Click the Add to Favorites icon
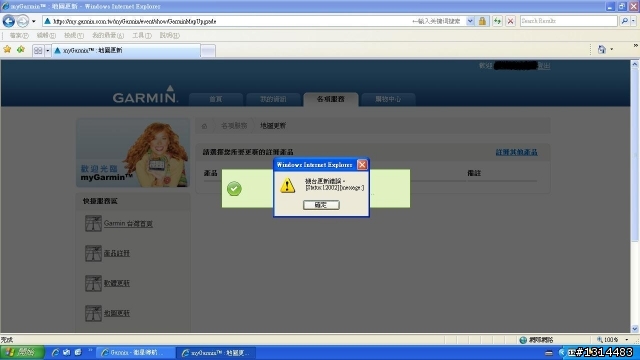The height and width of the screenshot is (360, 640). [21, 50]
